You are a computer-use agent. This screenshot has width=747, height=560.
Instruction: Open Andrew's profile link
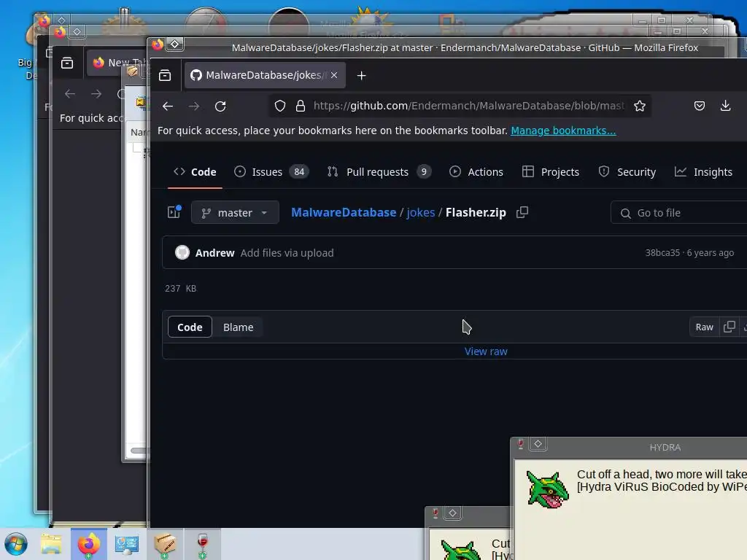[215, 253]
